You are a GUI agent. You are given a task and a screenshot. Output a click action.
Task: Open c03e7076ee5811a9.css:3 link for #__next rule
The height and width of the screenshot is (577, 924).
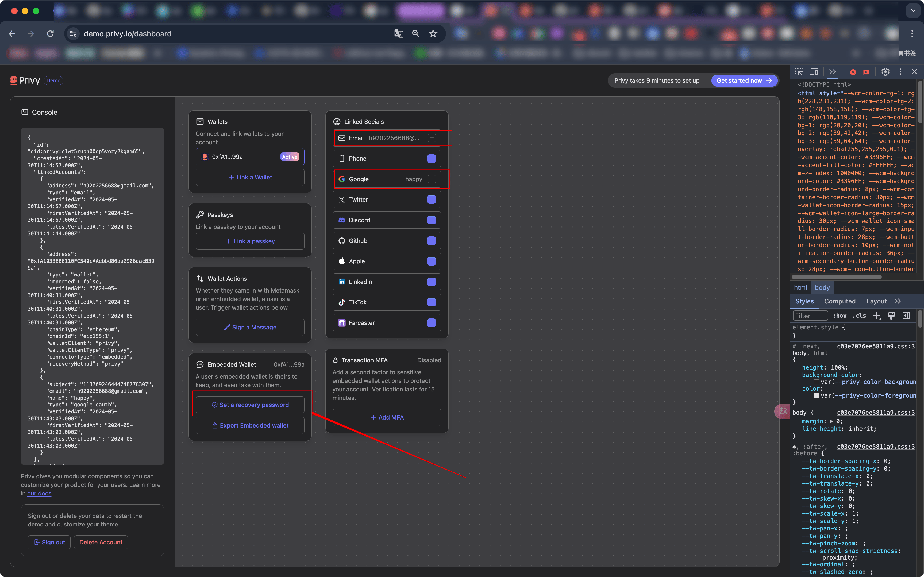876,347
